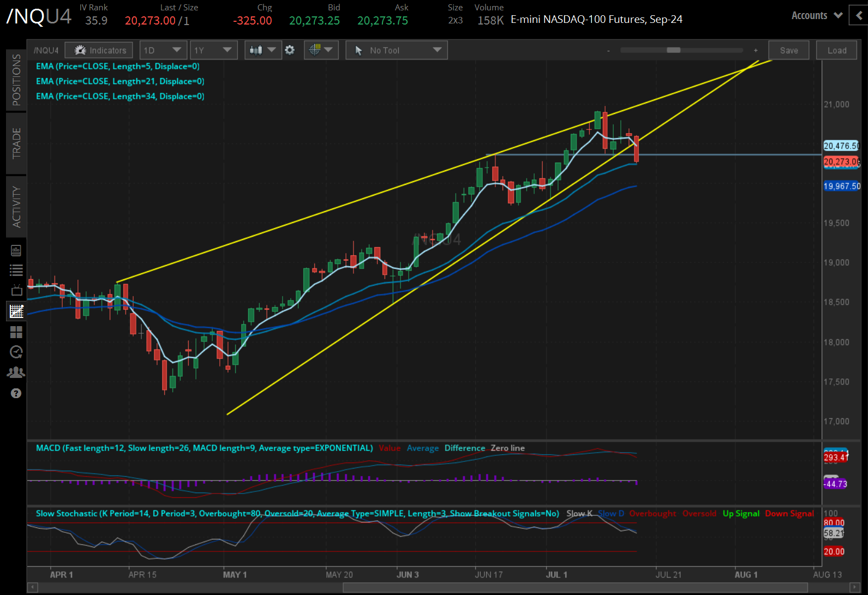Viewport: 868px width, 595px height.
Task: Click the zoom out minus icon
Action: 608,50
